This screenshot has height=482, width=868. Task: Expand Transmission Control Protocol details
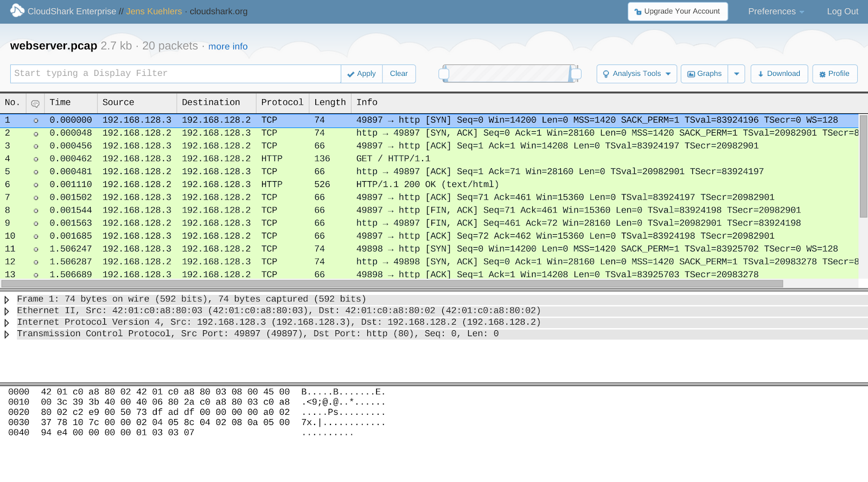click(7, 335)
